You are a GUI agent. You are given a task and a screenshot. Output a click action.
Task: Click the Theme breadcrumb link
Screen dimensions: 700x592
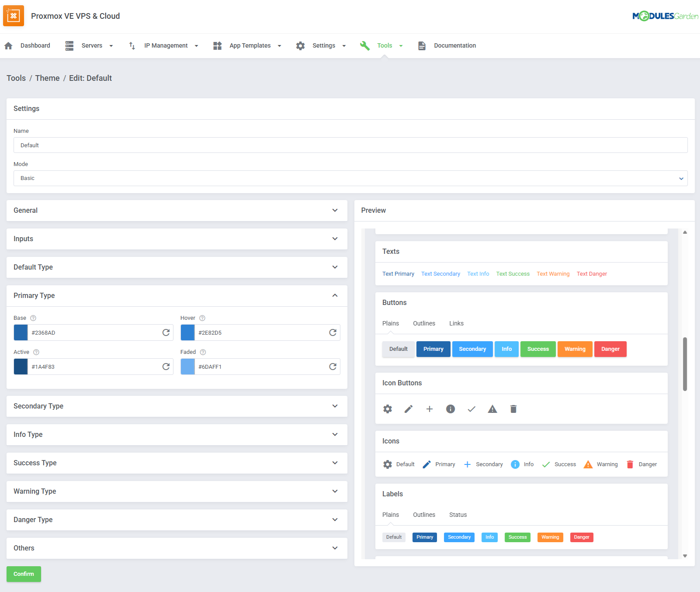coord(47,78)
